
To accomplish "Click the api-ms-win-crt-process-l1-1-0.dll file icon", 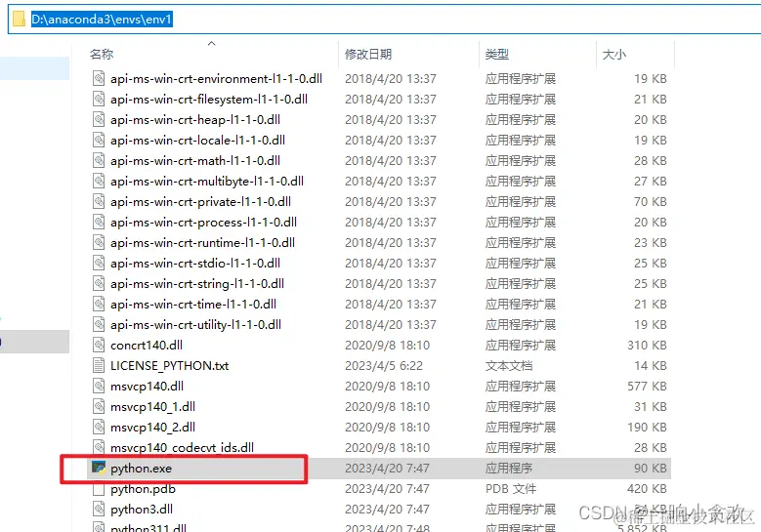I will tap(99, 223).
